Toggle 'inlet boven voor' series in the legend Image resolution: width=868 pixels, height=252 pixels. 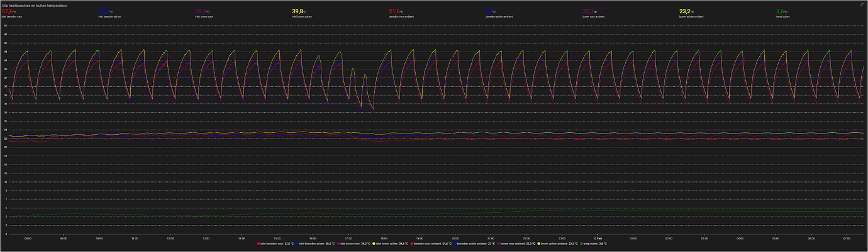pos(354,243)
